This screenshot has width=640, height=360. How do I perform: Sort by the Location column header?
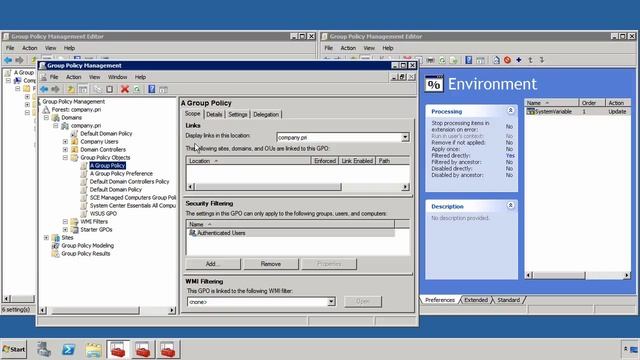[248, 161]
